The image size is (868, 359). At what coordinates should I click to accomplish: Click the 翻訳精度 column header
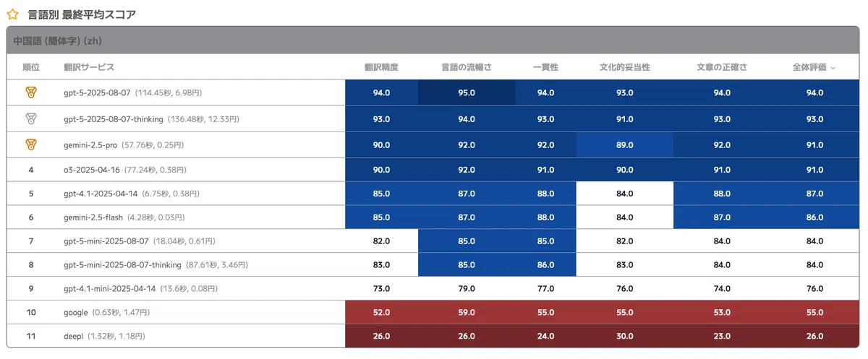(381, 67)
